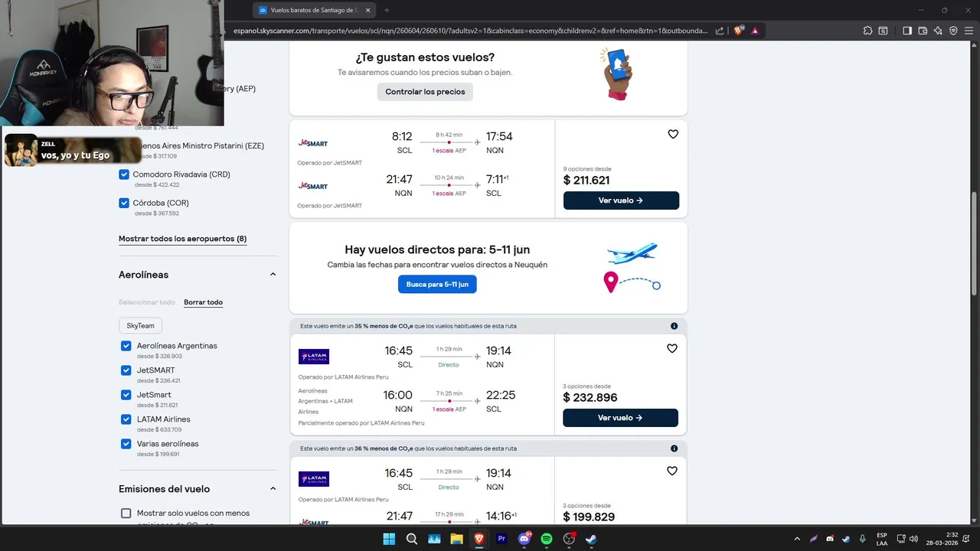Share page via the address bar share icon
Image resolution: width=980 pixels, height=551 pixels.
coord(720,31)
